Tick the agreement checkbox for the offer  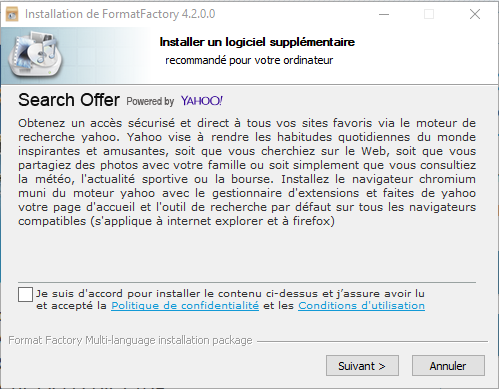point(25,294)
